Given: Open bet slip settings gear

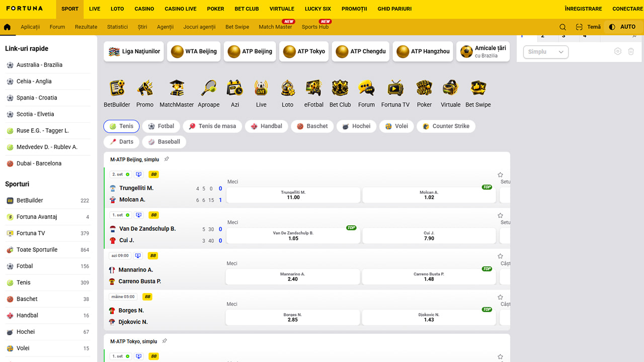Looking at the screenshot, I should [x=618, y=51].
